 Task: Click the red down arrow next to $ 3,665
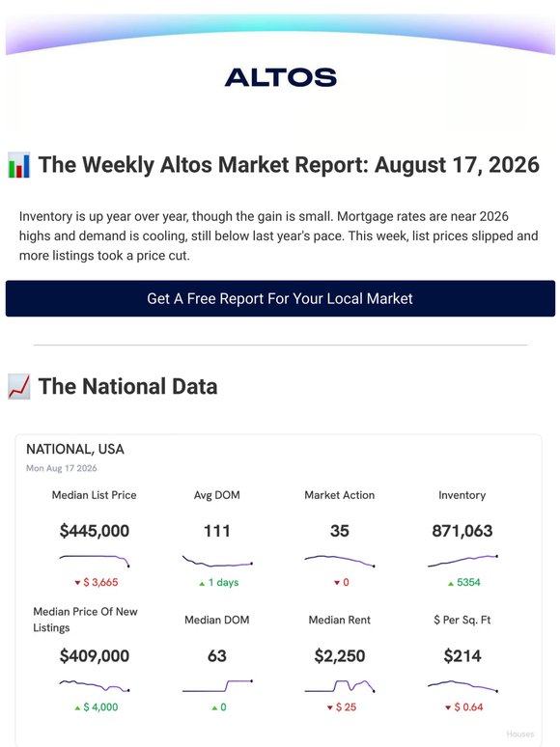point(77,583)
